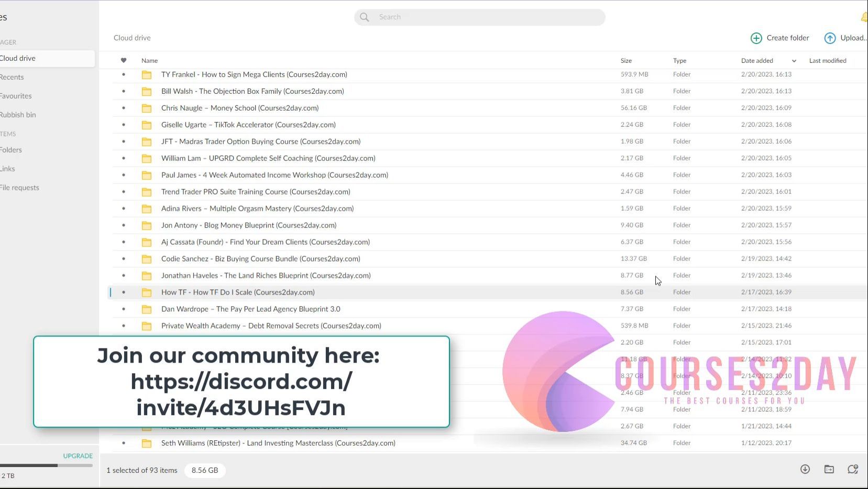Click the 2/19/2023, 13:46 date value

click(766, 276)
